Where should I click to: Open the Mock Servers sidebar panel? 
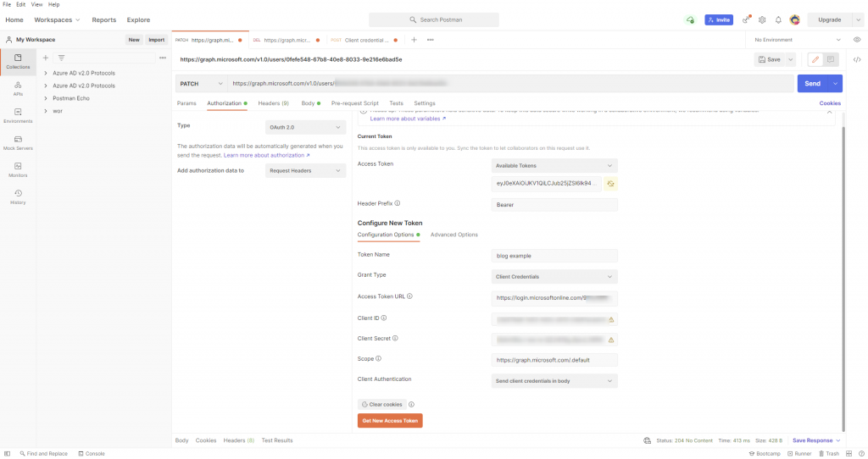18,142
